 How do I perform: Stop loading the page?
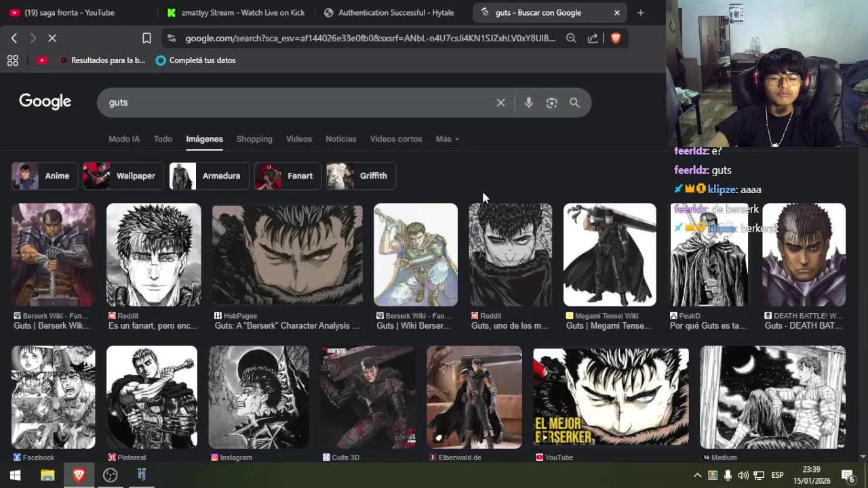[x=52, y=39]
